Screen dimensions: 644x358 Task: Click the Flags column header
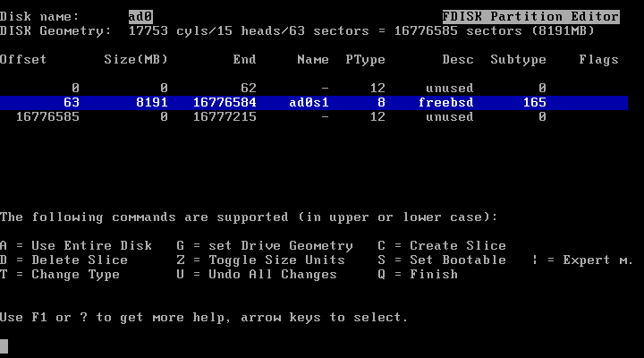[x=598, y=60]
